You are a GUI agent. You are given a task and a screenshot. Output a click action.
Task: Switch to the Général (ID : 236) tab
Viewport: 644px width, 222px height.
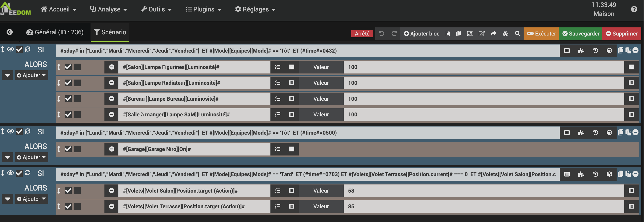coord(55,32)
